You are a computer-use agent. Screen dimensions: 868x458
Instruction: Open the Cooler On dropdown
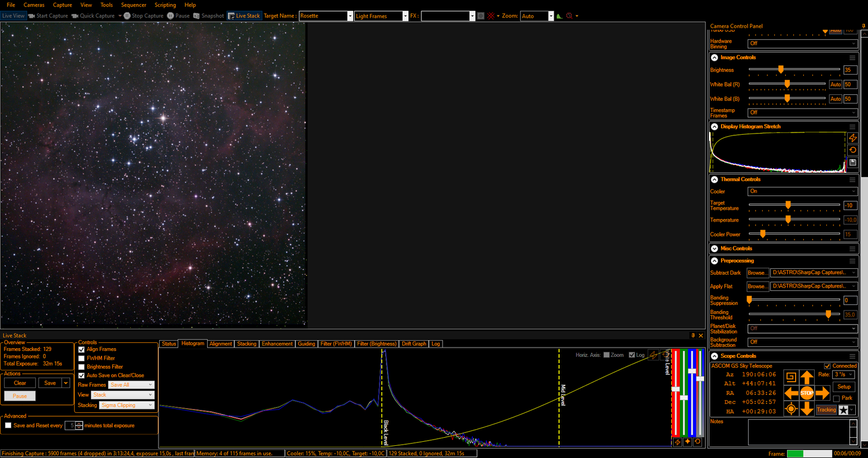tap(803, 191)
